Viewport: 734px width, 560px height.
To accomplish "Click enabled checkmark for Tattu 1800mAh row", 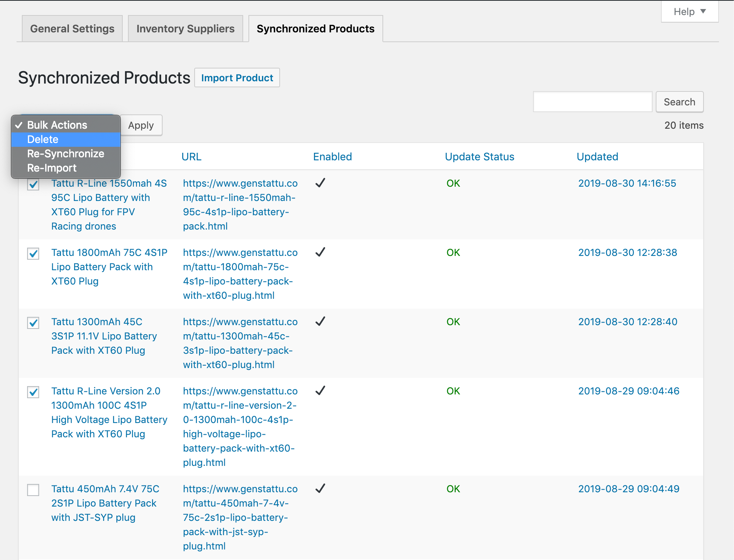I will [320, 252].
